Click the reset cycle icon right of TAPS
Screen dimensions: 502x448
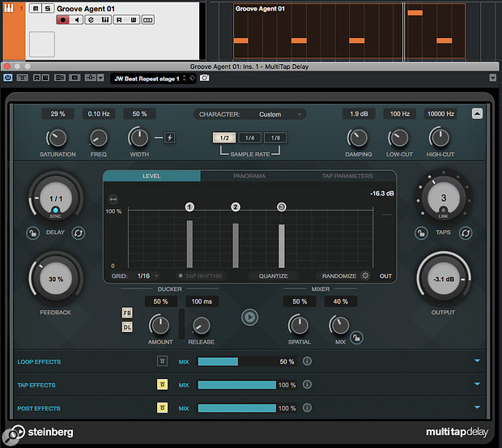pos(466,233)
